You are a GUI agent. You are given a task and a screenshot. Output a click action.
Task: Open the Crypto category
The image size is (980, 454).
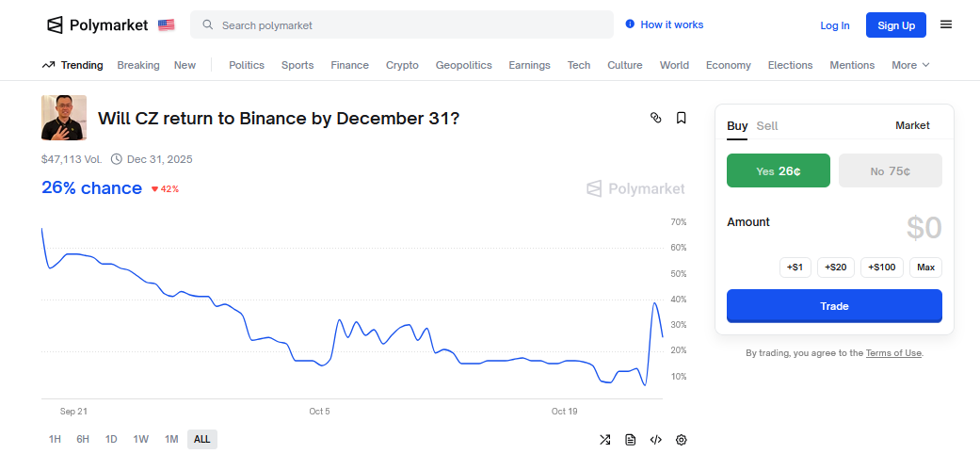402,65
